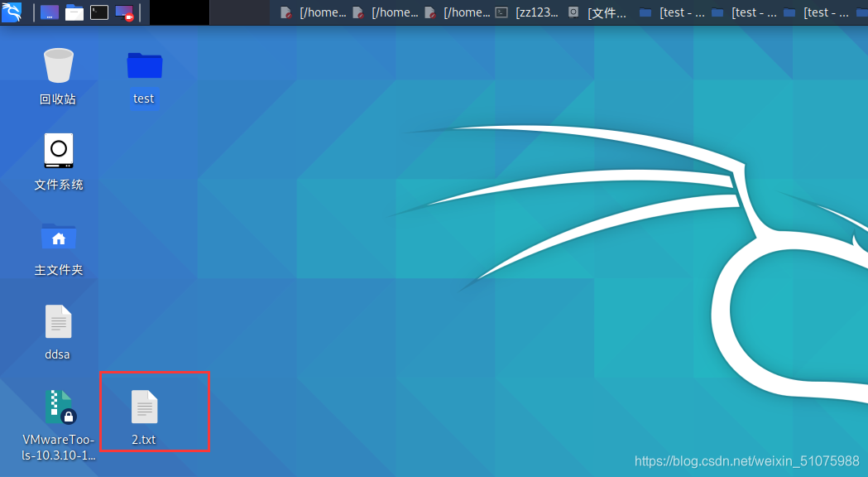The width and height of the screenshot is (868, 477).
Task: Open the Kali dragon applications menu
Action: (x=11, y=12)
